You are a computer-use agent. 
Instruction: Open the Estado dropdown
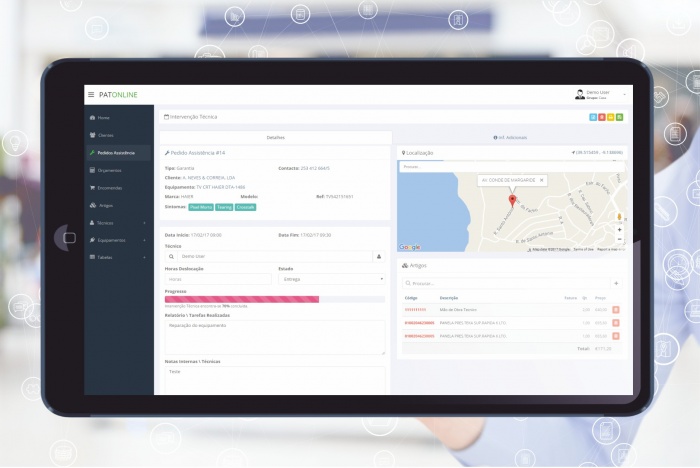tap(330, 279)
